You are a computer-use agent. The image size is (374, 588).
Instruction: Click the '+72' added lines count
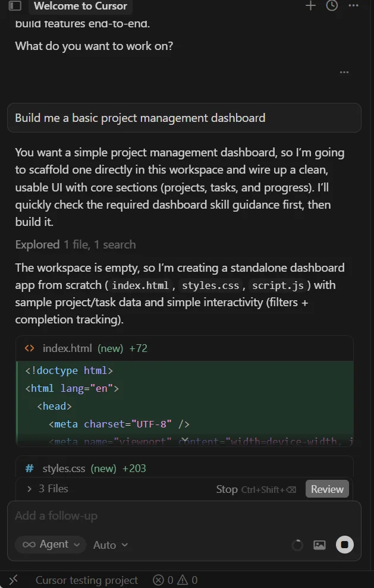pyautogui.click(x=138, y=348)
